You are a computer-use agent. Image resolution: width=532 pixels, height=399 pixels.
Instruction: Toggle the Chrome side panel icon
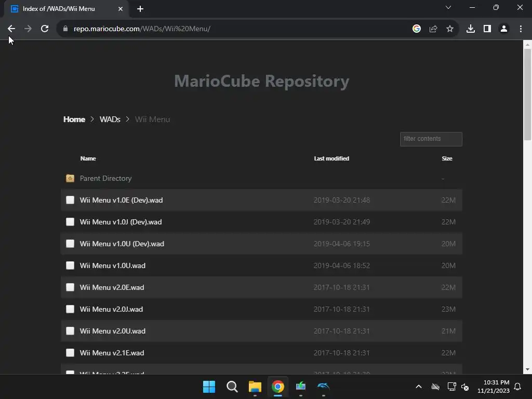coord(487,29)
